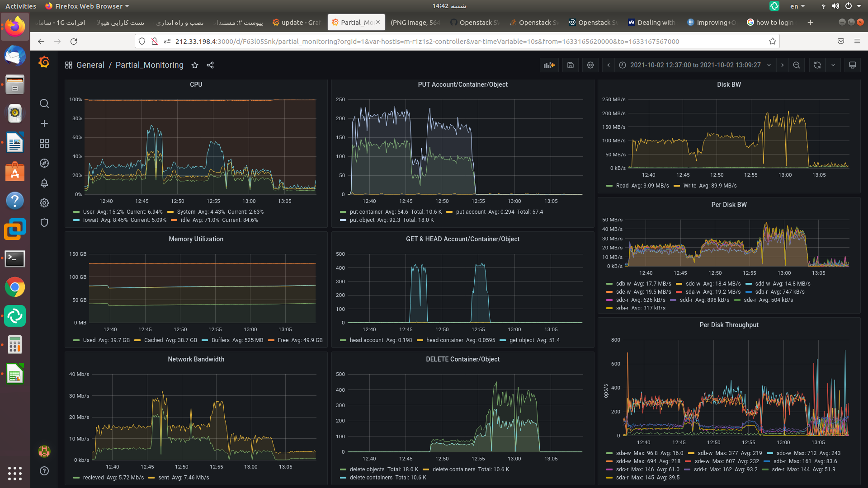
Task: Toggle put object series in PUT legend
Action: click(362, 220)
